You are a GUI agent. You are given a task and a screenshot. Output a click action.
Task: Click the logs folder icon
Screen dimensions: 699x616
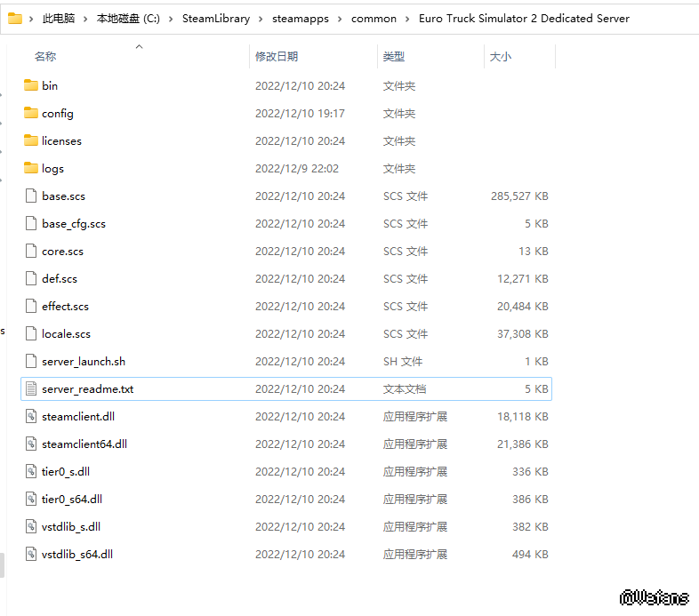pos(31,168)
